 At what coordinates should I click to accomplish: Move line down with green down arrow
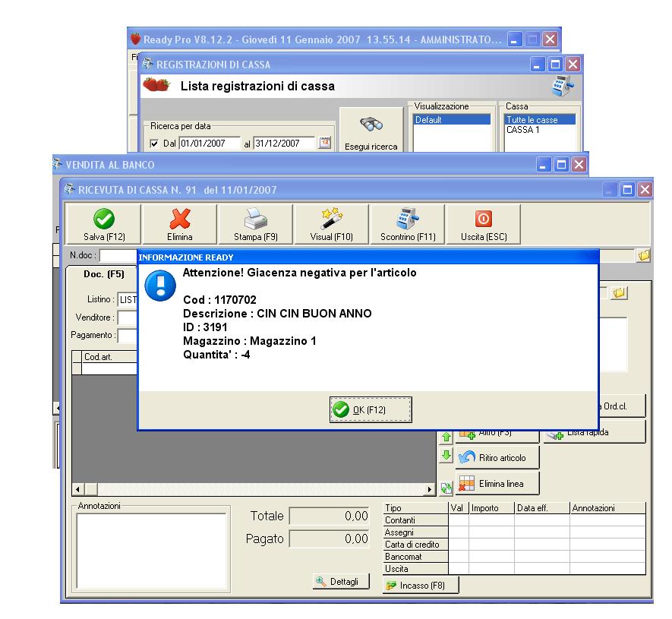click(x=446, y=455)
